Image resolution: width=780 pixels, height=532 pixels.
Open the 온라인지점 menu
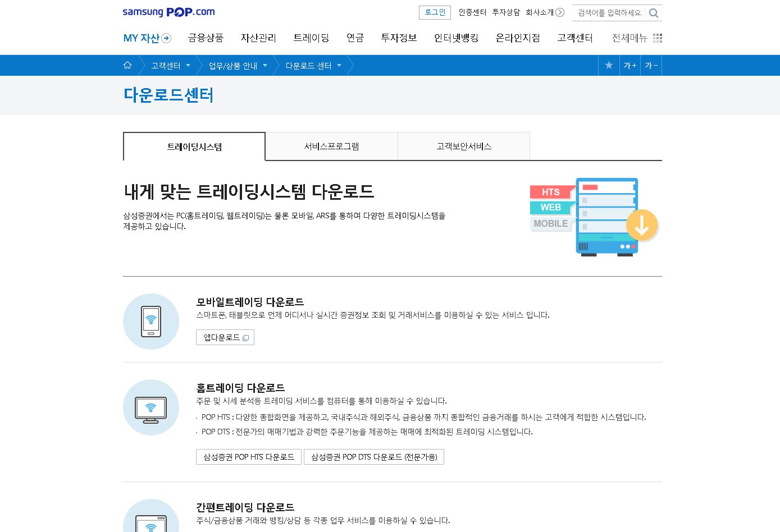coord(518,38)
